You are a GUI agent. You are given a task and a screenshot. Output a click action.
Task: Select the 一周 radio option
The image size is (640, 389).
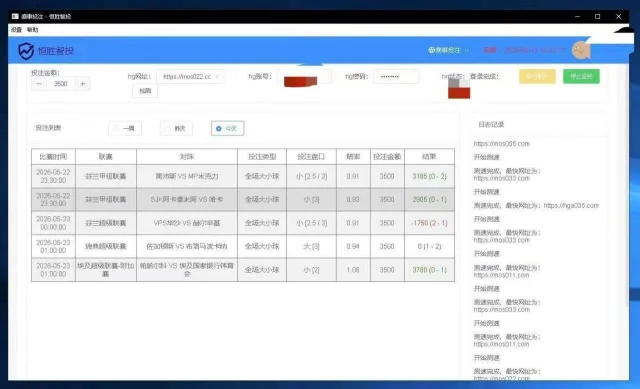(125, 128)
